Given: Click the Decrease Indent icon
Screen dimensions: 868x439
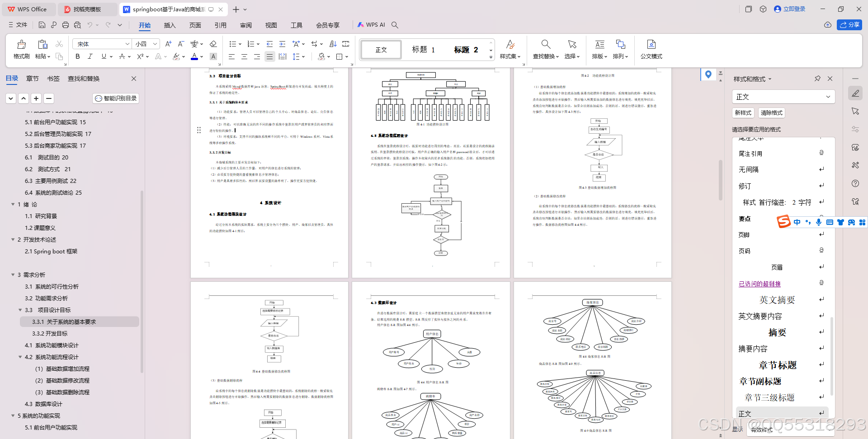Looking at the screenshot, I should tap(269, 44).
